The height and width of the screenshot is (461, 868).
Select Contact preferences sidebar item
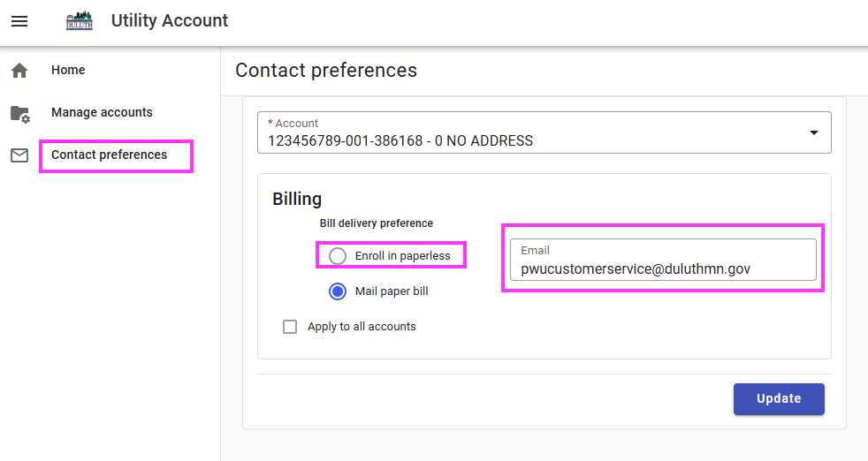[109, 155]
